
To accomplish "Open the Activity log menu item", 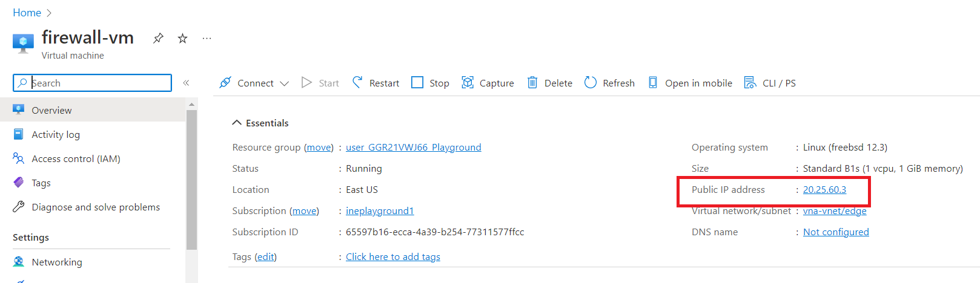I will [x=56, y=134].
